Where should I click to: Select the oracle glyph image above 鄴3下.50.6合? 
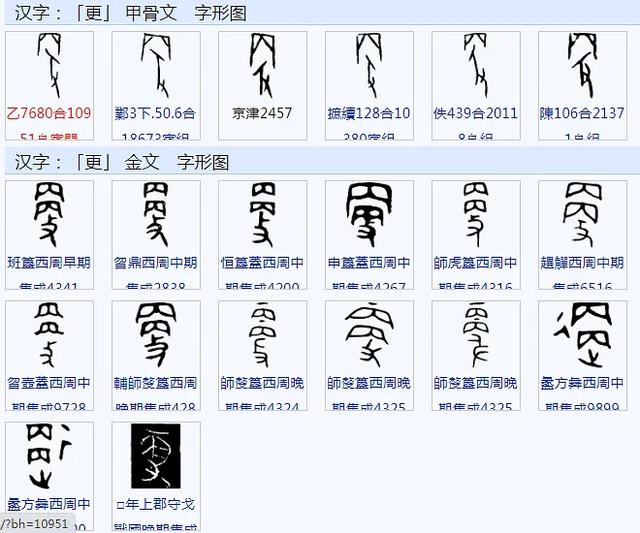(x=156, y=66)
